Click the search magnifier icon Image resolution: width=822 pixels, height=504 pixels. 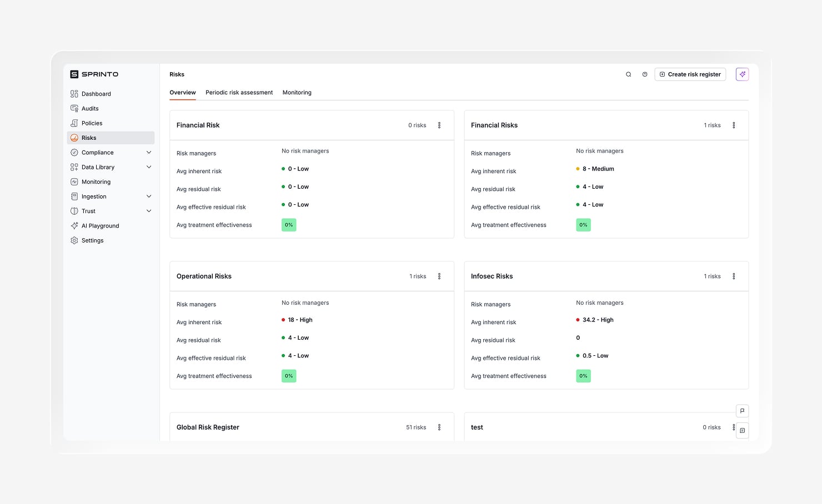629,74
